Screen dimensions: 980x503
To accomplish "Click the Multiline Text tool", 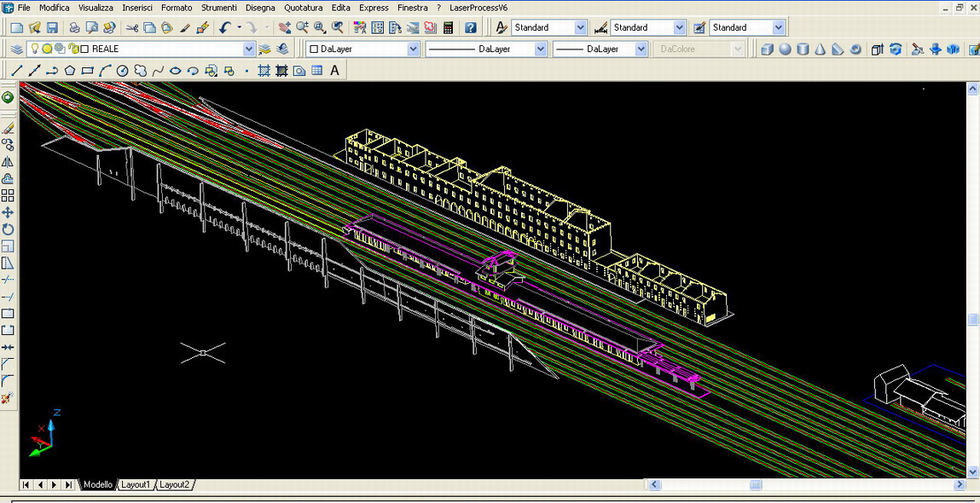I will pos(334,71).
